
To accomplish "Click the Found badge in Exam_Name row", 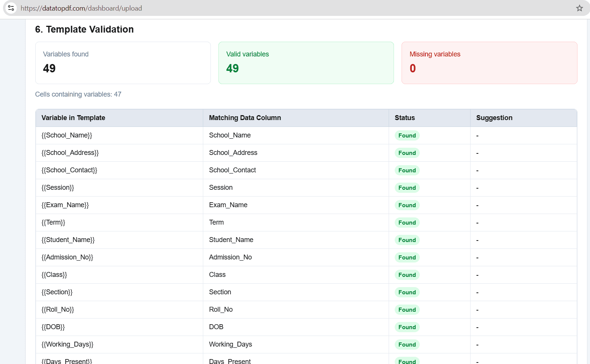I will (407, 205).
